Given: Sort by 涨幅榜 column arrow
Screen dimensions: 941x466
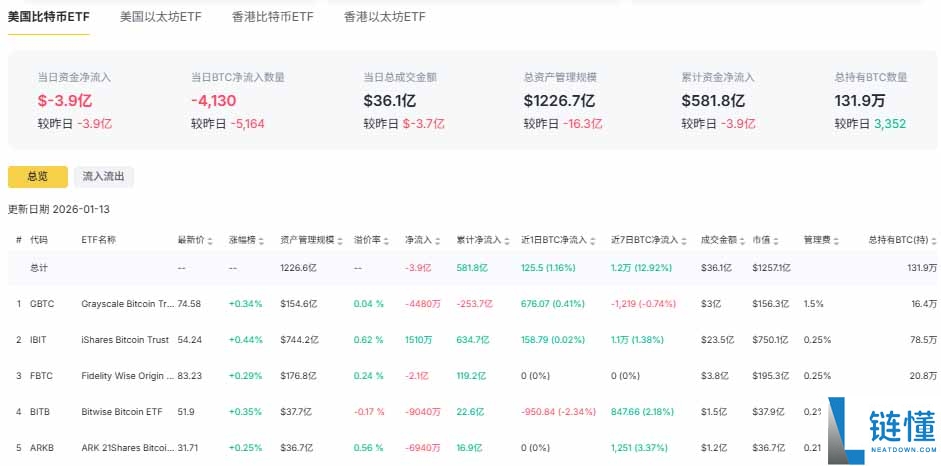Looking at the screenshot, I should [x=260, y=240].
